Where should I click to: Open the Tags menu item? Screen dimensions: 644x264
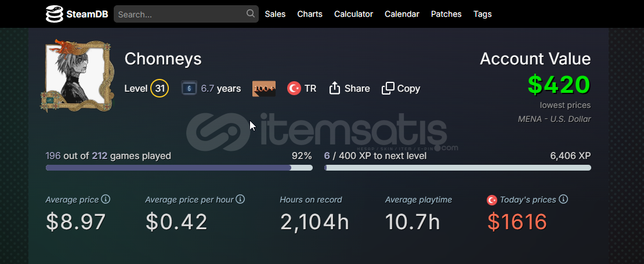pyautogui.click(x=483, y=14)
